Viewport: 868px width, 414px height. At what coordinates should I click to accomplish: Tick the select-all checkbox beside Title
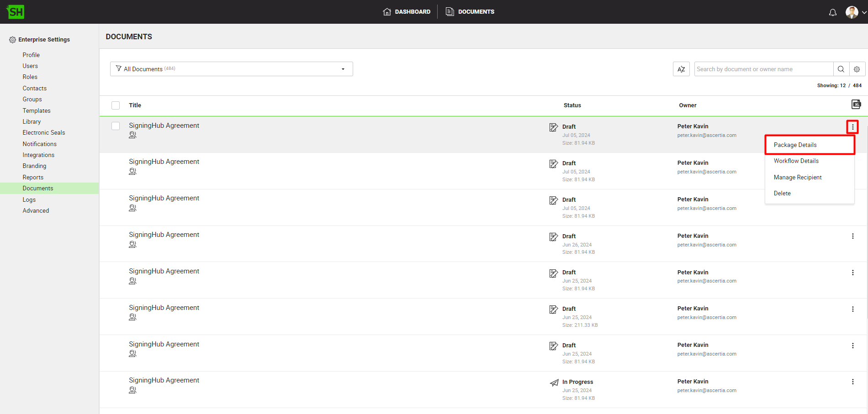click(116, 105)
